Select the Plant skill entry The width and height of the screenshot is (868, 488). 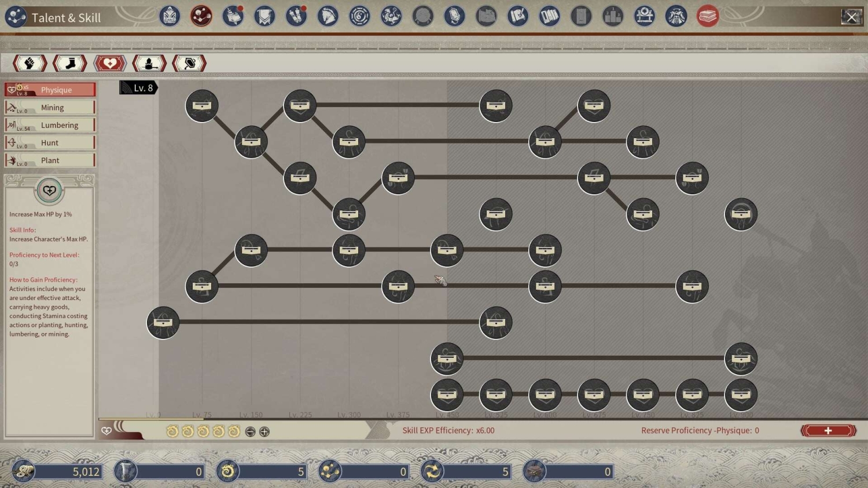(x=50, y=160)
